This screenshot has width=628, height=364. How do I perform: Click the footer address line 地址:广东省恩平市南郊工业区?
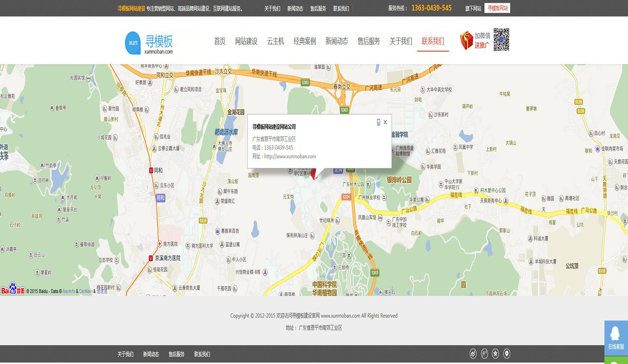coord(314,328)
